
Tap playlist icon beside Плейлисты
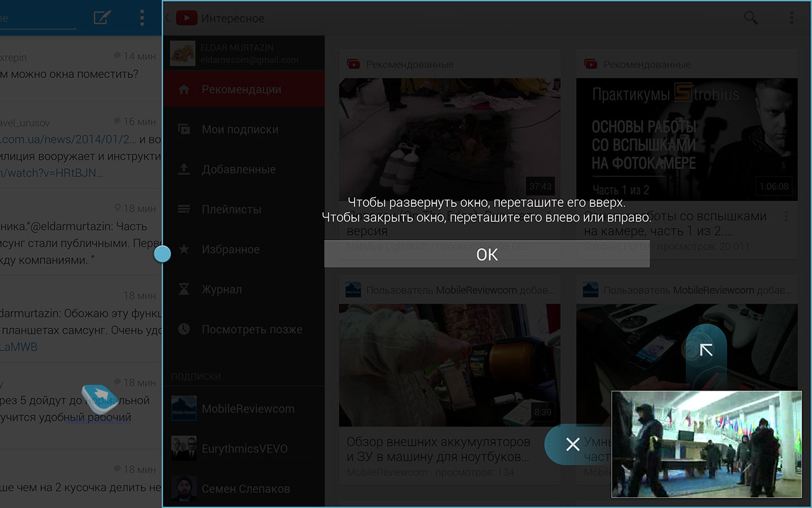coord(184,209)
